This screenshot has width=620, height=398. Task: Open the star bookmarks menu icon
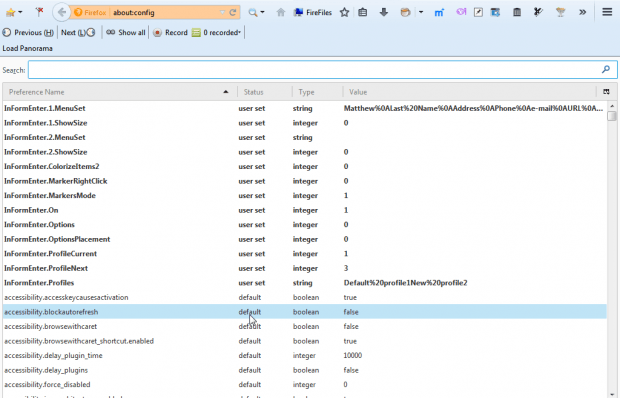11,13
